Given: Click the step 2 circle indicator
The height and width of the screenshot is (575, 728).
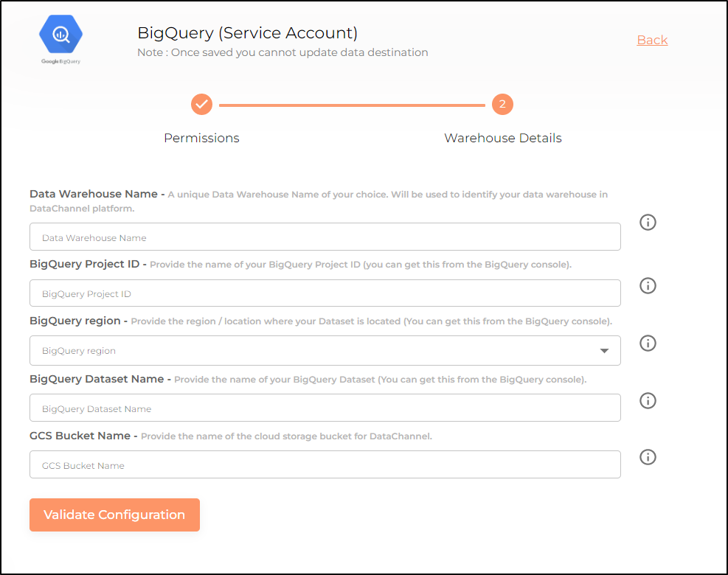Looking at the screenshot, I should [x=502, y=105].
